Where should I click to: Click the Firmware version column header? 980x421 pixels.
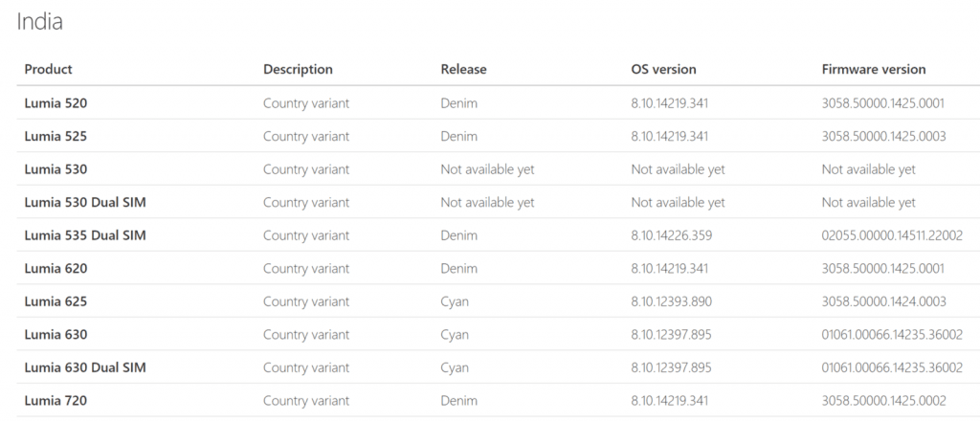tap(873, 69)
